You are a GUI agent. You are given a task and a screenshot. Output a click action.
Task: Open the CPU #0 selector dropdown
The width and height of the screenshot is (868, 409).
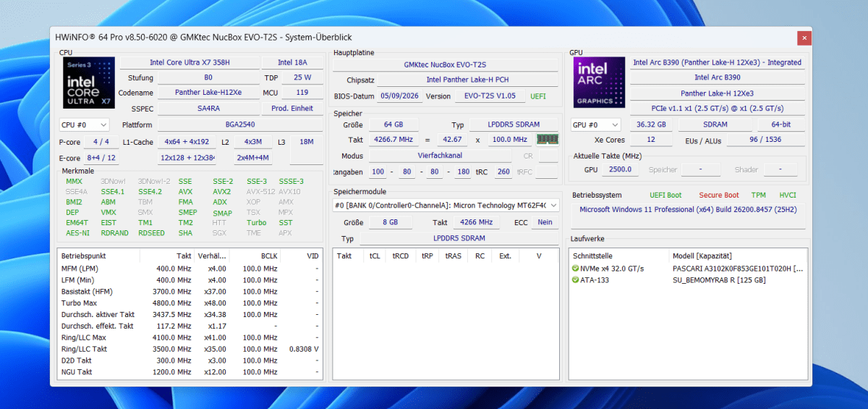click(x=84, y=125)
